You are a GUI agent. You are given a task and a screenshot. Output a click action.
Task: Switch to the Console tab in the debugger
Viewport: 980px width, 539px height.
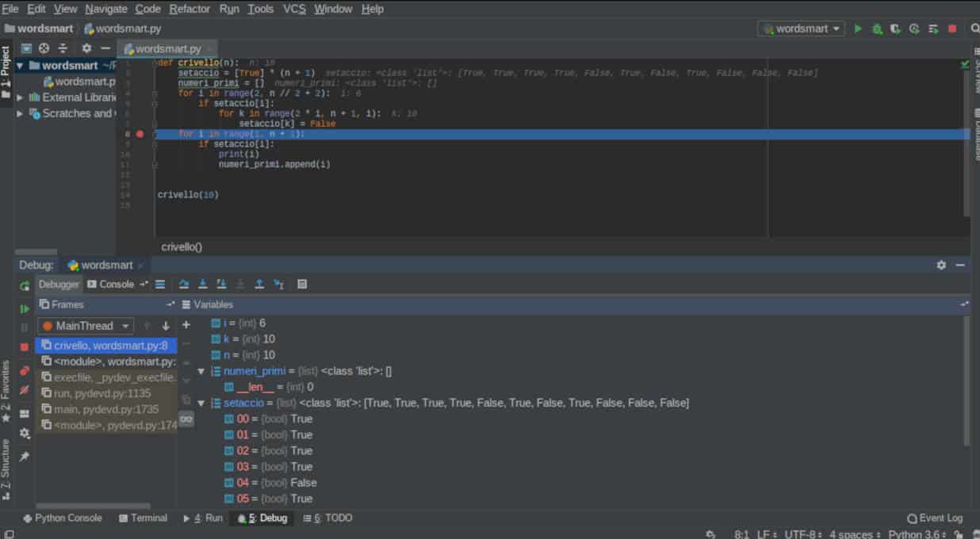[116, 285]
